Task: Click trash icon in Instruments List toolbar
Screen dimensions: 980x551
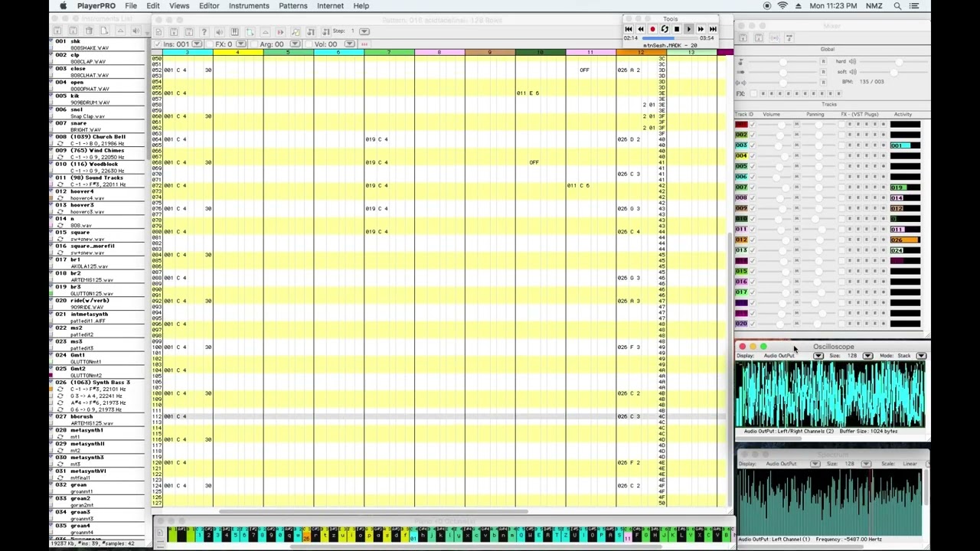Action: 90,31
